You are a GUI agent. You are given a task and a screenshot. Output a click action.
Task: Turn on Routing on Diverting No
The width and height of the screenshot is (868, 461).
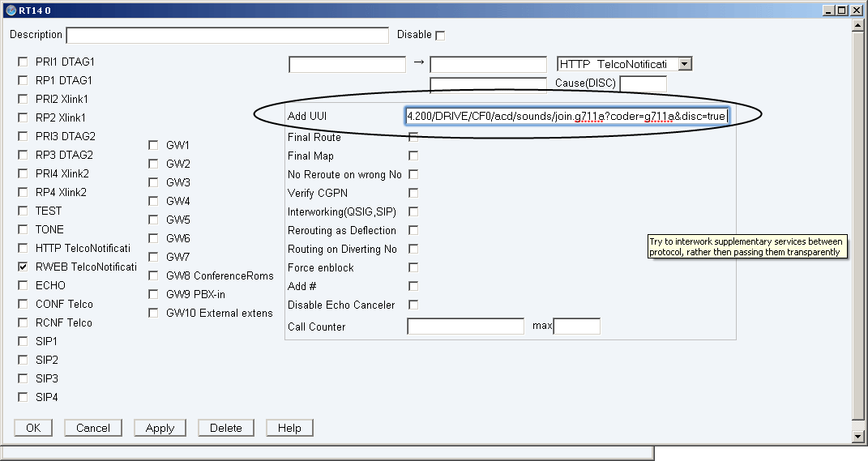(x=413, y=249)
